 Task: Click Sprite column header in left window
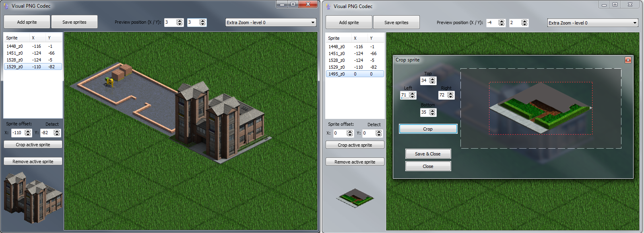[x=17, y=38]
